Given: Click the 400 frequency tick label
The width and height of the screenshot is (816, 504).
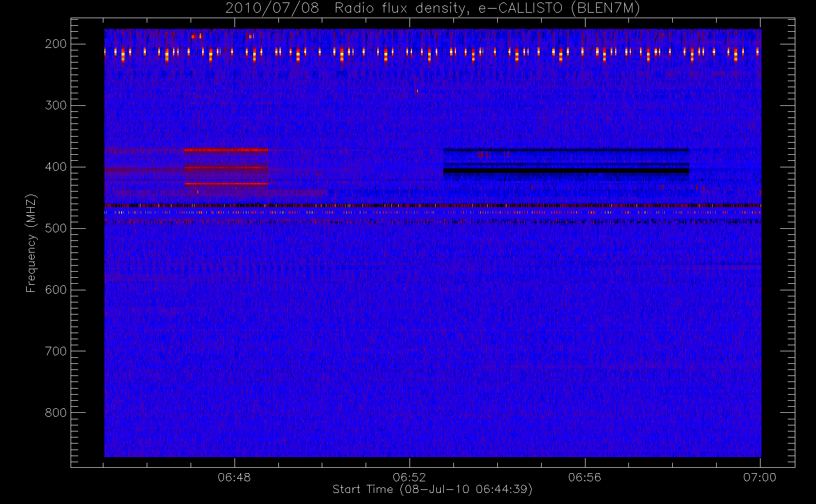Looking at the screenshot, I should (x=55, y=167).
